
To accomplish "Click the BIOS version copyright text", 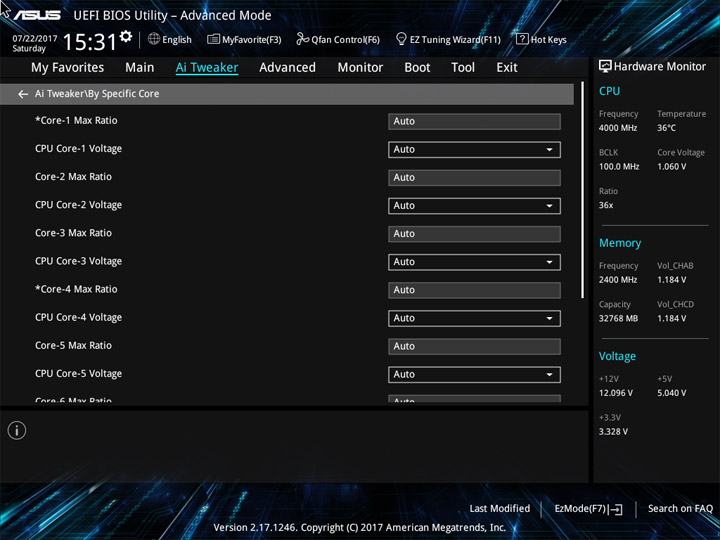I will 360,528.
